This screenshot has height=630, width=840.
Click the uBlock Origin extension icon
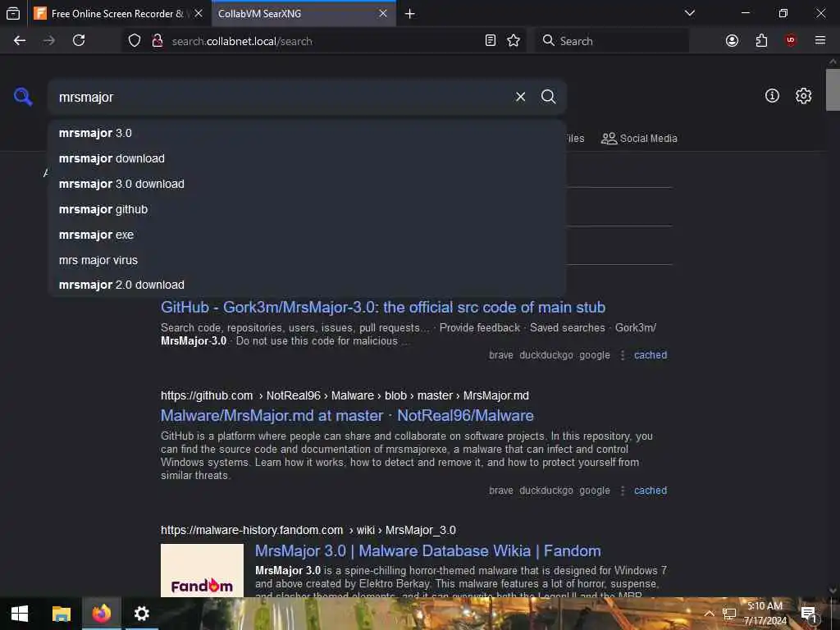coord(791,41)
